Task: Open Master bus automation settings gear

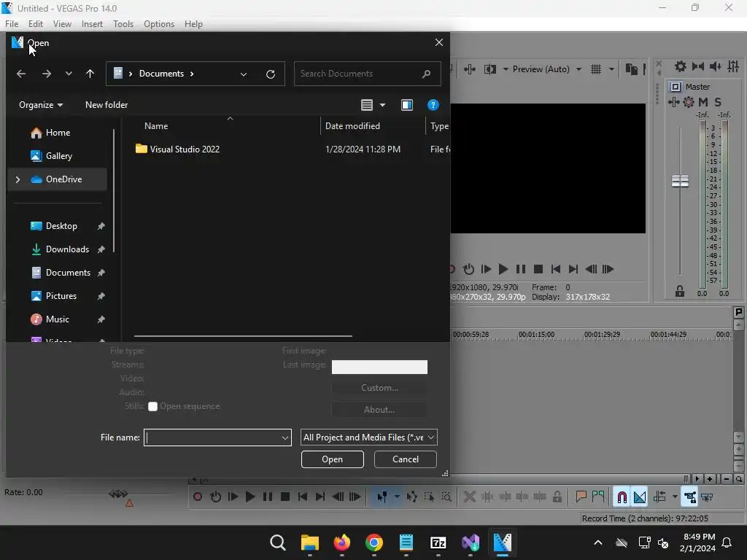Action: [689, 101]
